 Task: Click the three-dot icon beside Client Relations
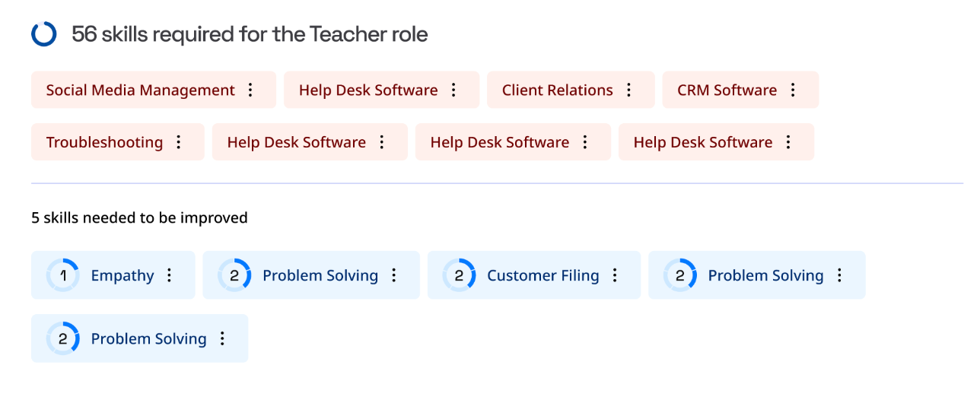tap(628, 90)
